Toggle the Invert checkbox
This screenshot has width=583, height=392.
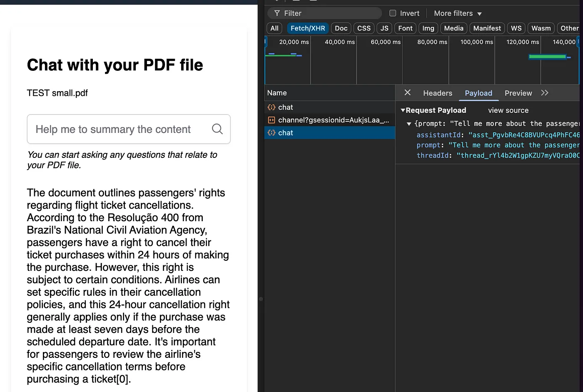point(393,13)
